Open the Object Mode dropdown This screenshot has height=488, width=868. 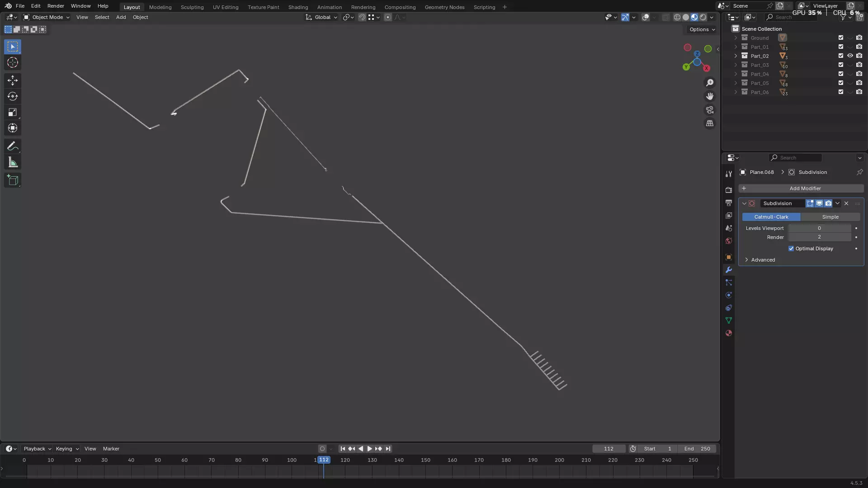click(47, 17)
